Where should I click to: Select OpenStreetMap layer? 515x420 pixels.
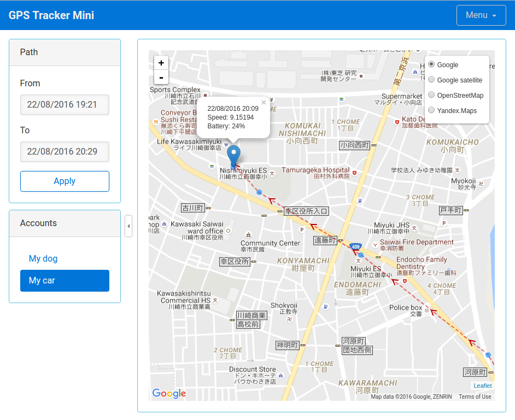coord(431,95)
